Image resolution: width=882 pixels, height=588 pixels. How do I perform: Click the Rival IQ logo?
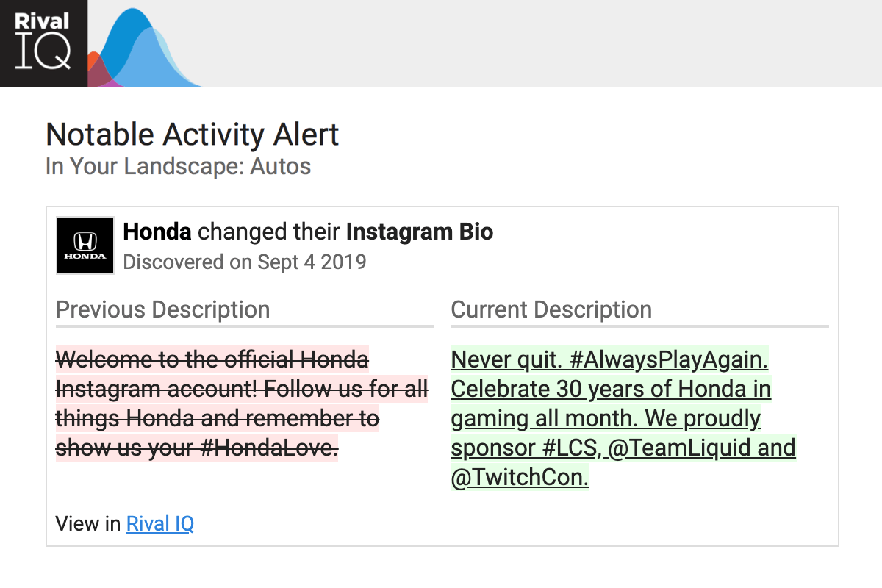pyautogui.click(x=43, y=43)
